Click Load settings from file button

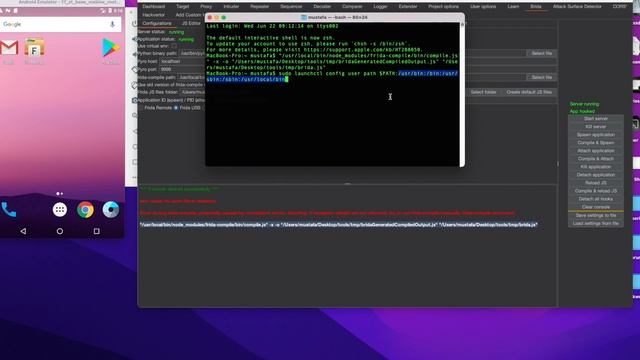pos(596,223)
